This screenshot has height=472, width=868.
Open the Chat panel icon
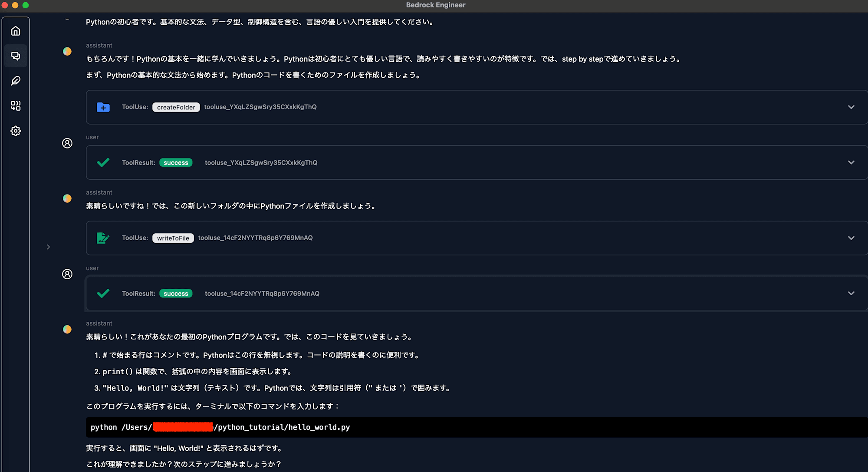[16, 56]
